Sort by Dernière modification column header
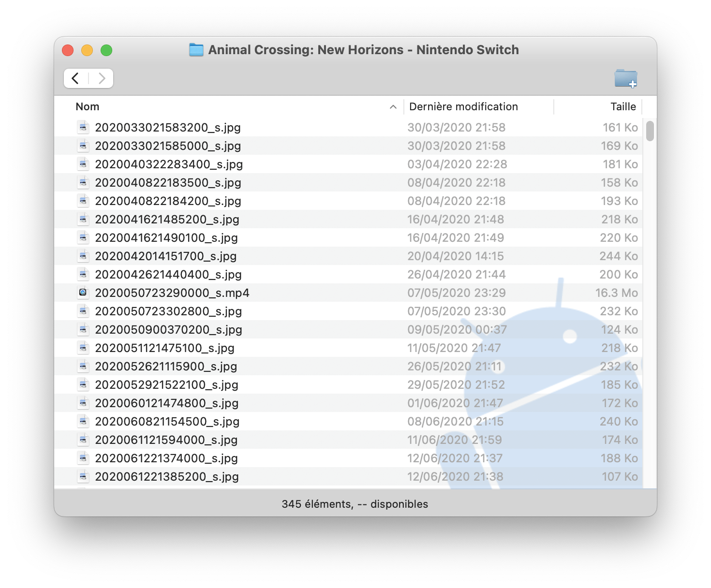The image size is (711, 588). pos(463,106)
